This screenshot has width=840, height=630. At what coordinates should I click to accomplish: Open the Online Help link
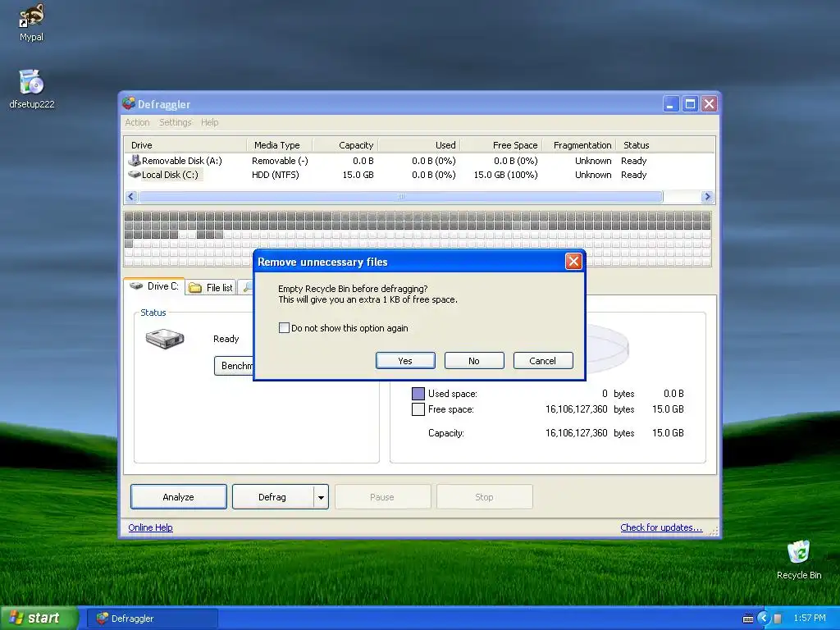click(x=151, y=527)
